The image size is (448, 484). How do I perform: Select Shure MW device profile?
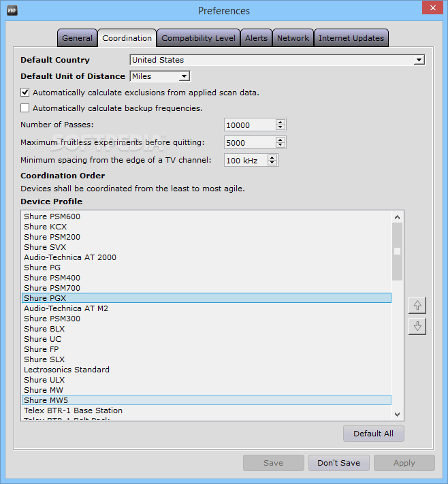206,389
